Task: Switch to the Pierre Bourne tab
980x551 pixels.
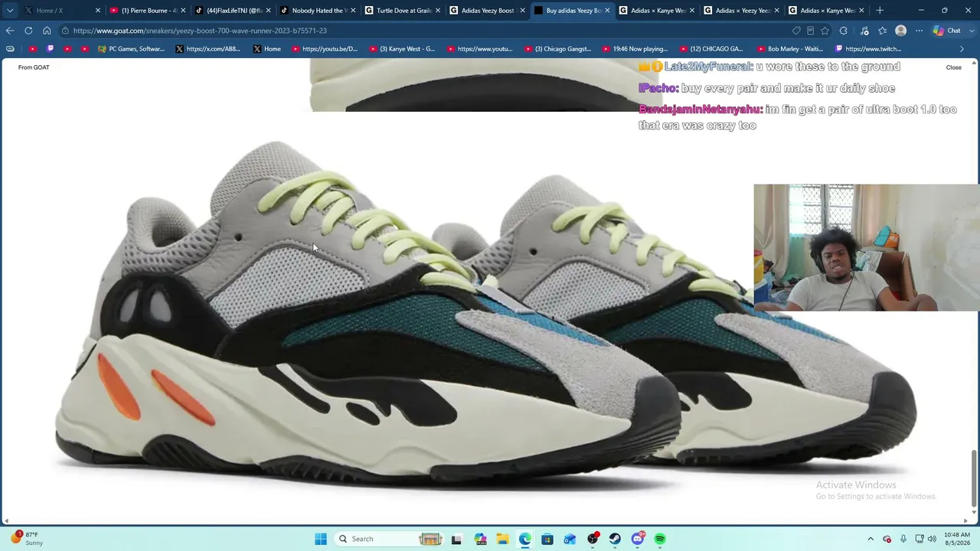Action: [x=147, y=11]
